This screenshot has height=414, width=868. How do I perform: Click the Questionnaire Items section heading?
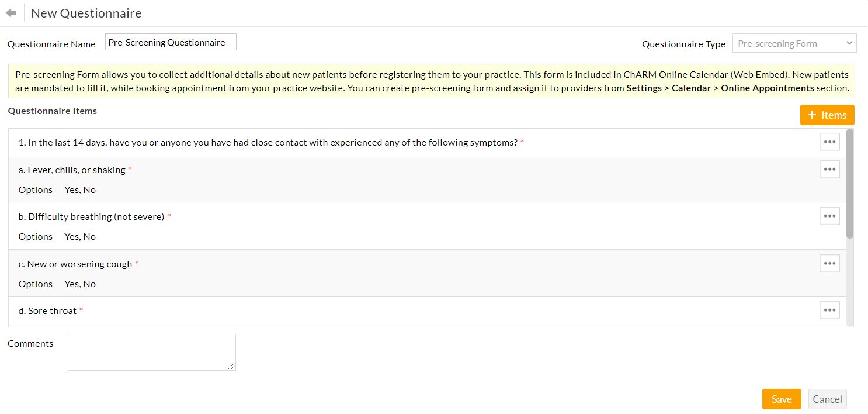[x=52, y=111]
